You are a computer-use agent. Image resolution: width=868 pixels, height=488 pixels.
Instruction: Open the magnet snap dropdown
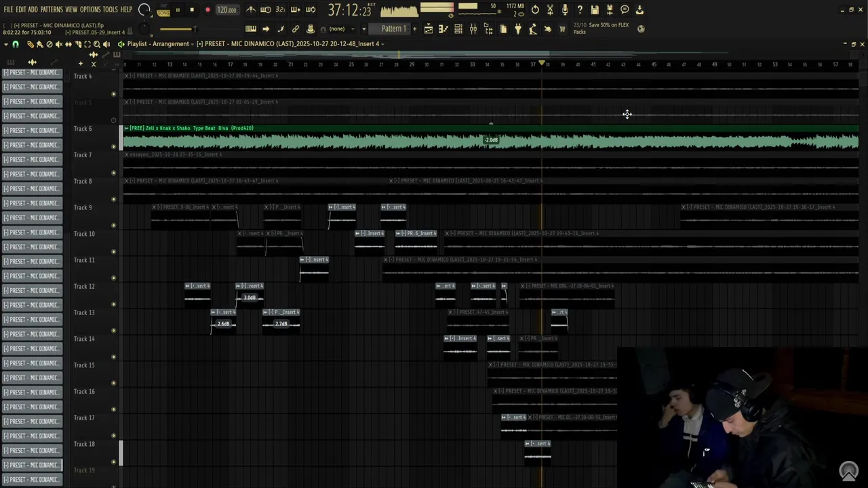pyautogui.click(x=15, y=44)
